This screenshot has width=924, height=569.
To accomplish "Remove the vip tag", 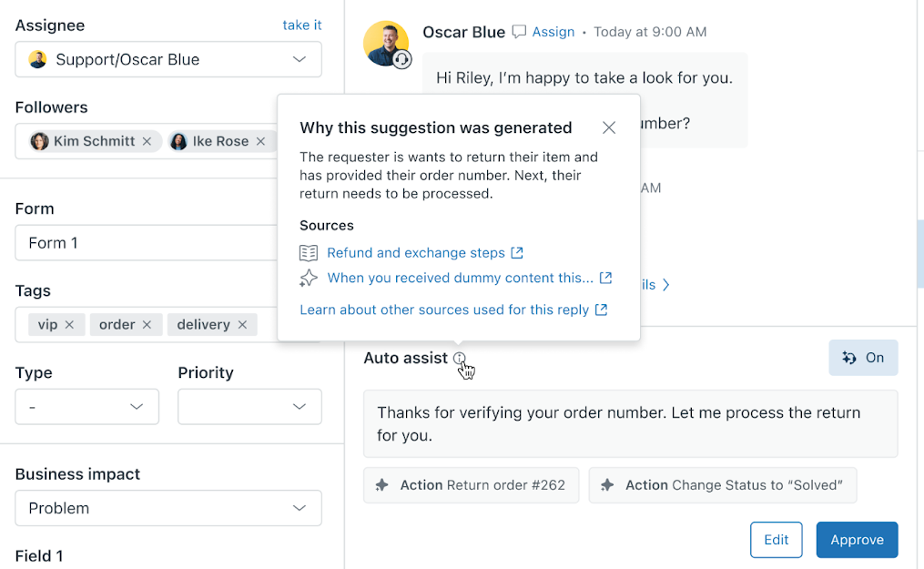I will pyautogui.click(x=69, y=325).
